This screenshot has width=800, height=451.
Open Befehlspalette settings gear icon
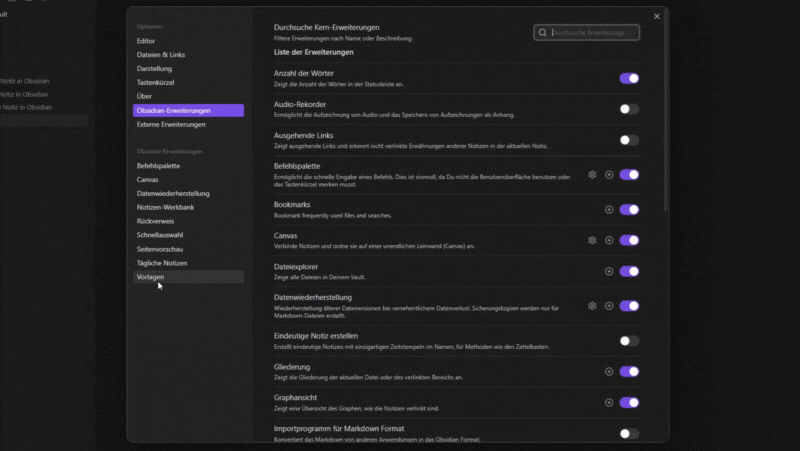click(592, 174)
